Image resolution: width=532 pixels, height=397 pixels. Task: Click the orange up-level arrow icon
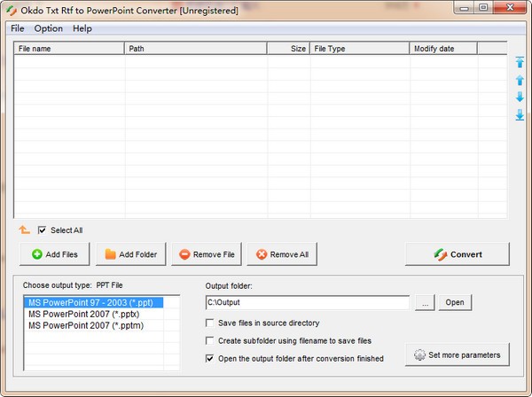(x=25, y=230)
